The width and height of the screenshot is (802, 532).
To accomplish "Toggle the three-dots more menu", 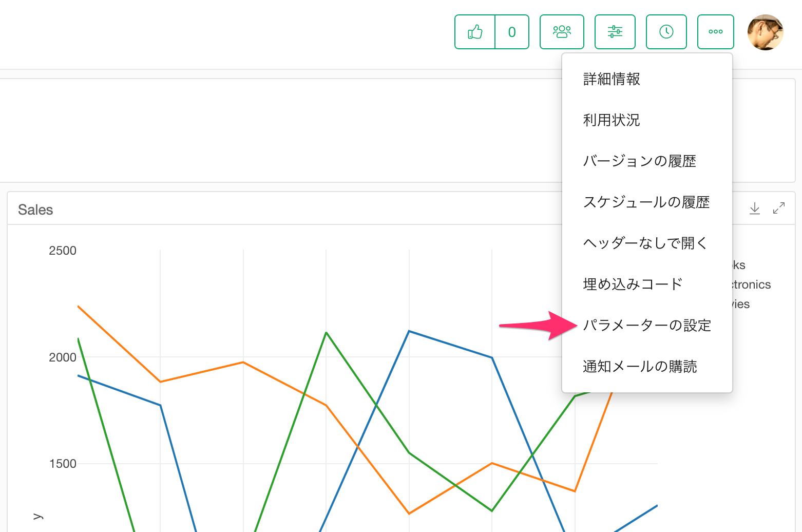I will point(716,32).
